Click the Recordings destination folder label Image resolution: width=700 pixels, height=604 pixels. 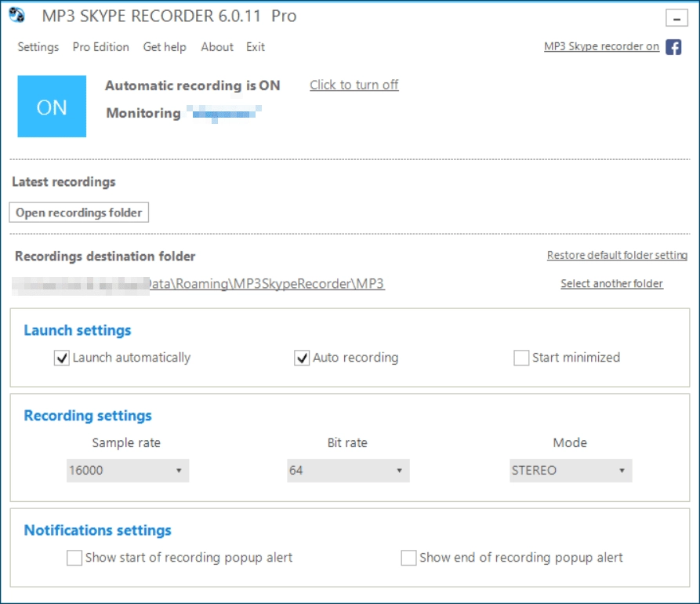click(105, 257)
